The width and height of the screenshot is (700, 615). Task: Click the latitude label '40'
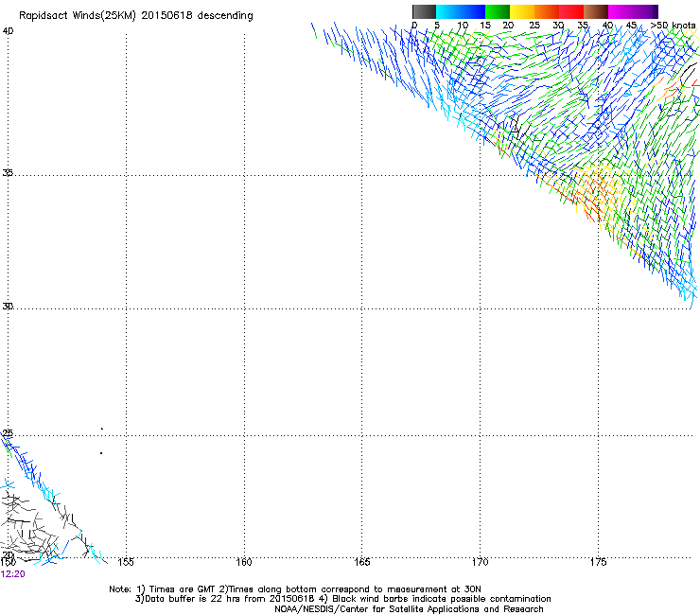click(x=8, y=31)
